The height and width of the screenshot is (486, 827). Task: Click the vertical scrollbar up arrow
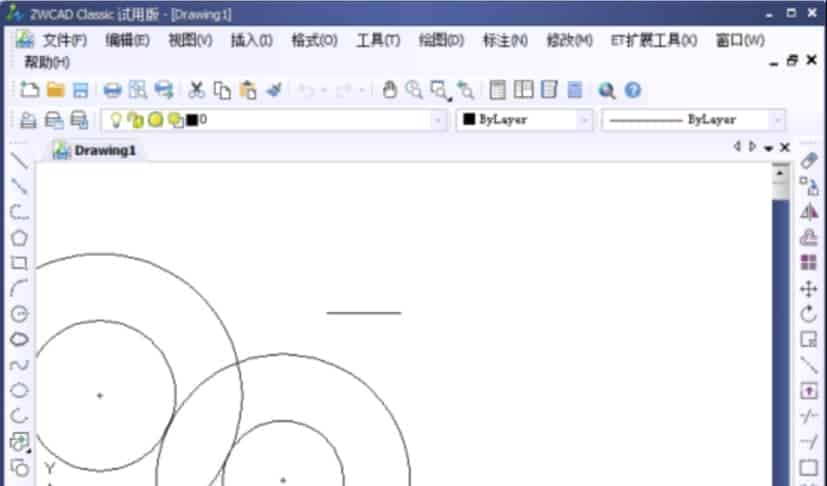[780, 173]
